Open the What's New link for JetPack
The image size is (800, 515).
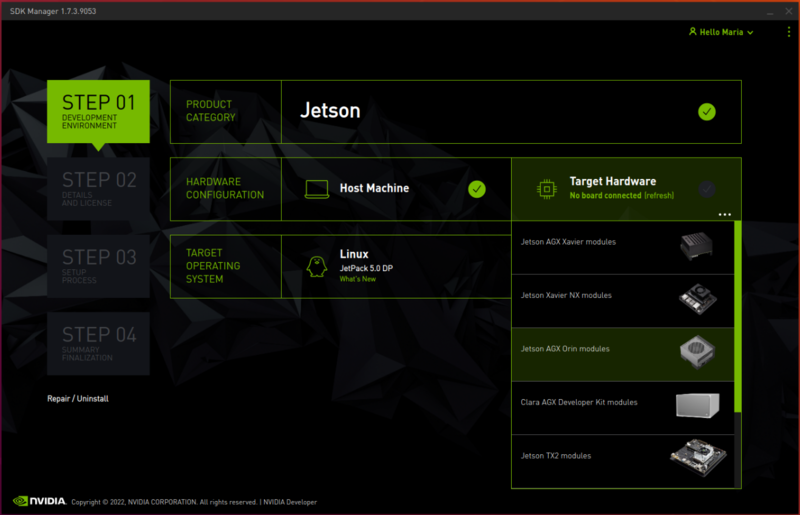point(358,279)
